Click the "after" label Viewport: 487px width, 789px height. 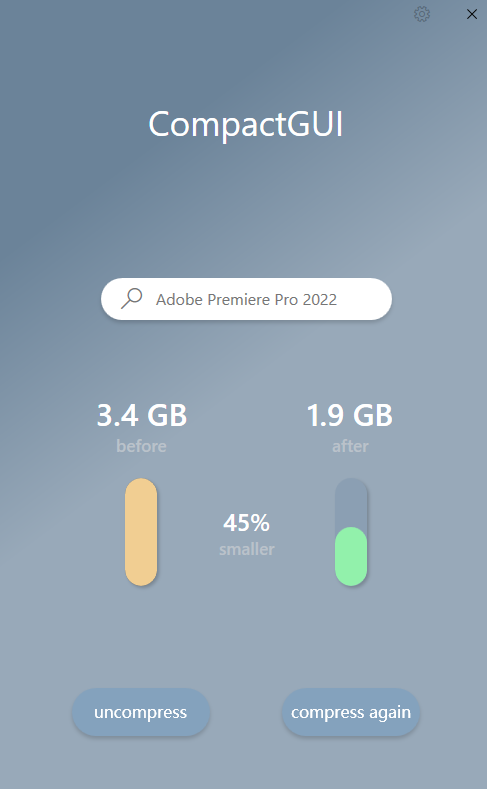click(x=350, y=446)
